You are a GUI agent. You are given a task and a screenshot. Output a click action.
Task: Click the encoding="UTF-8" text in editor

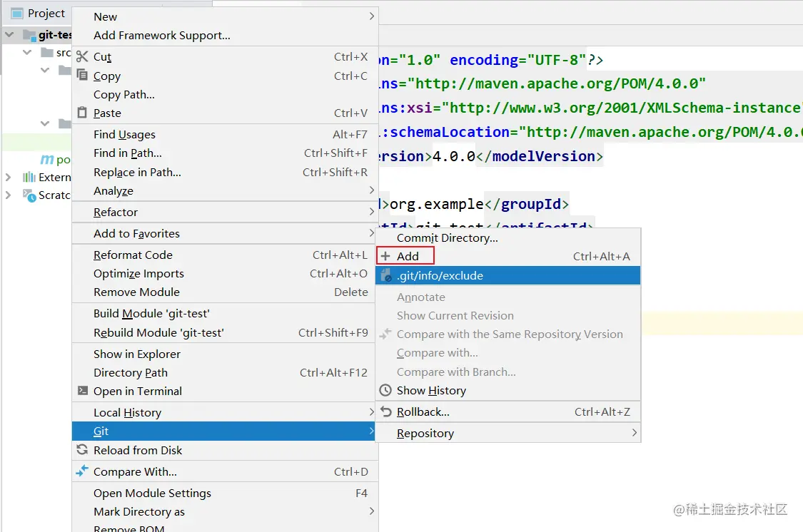(517, 60)
